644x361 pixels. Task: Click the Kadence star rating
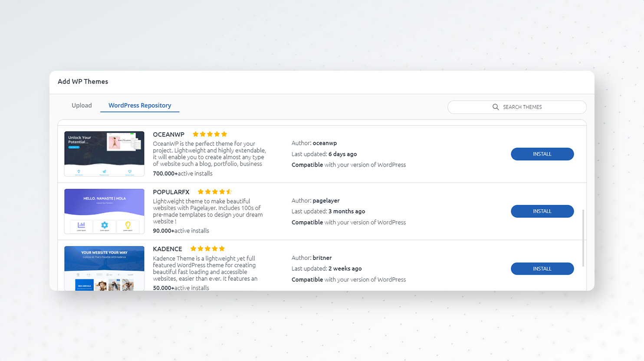point(207,249)
